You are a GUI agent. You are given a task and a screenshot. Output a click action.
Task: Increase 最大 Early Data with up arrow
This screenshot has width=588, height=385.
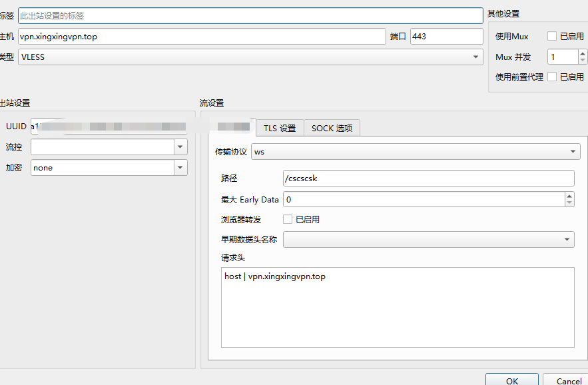click(x=569, y=196)
